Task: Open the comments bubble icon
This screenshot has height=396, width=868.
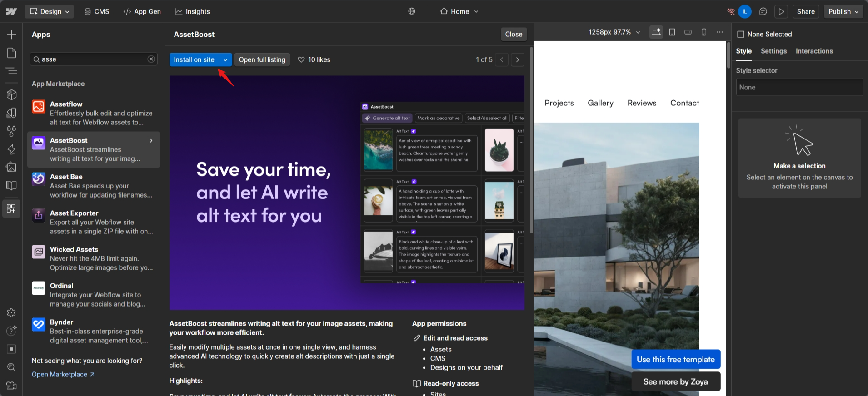Action: (x=763, y=11)
